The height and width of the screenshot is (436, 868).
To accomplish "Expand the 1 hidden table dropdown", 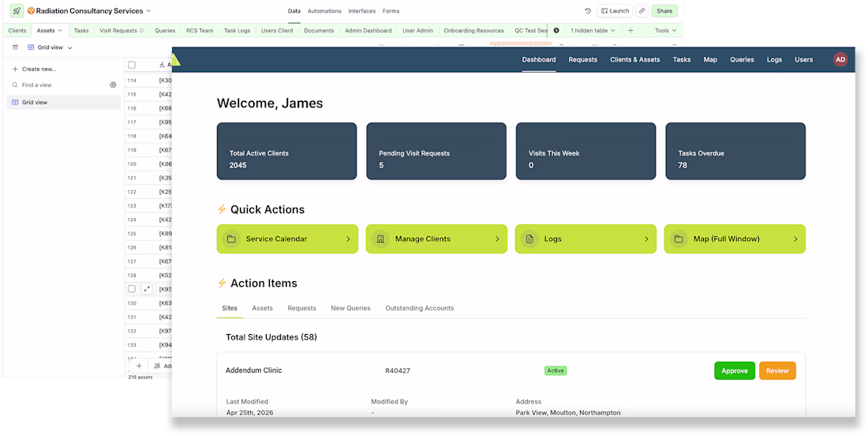I will point(593,31).
